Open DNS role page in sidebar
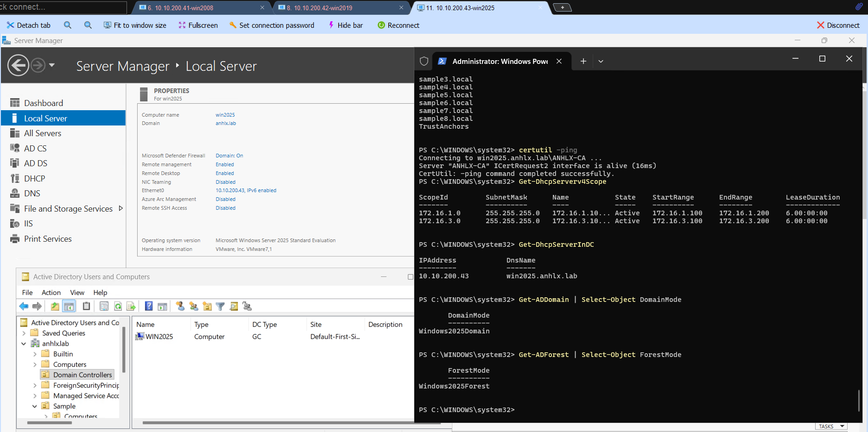The image size is (868, 432). coord(32,193)
